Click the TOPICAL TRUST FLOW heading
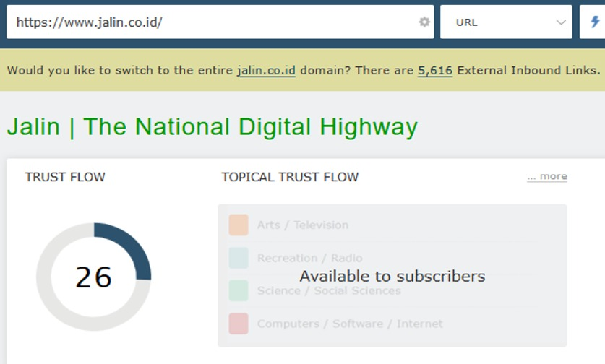 [x=290, y=177]
